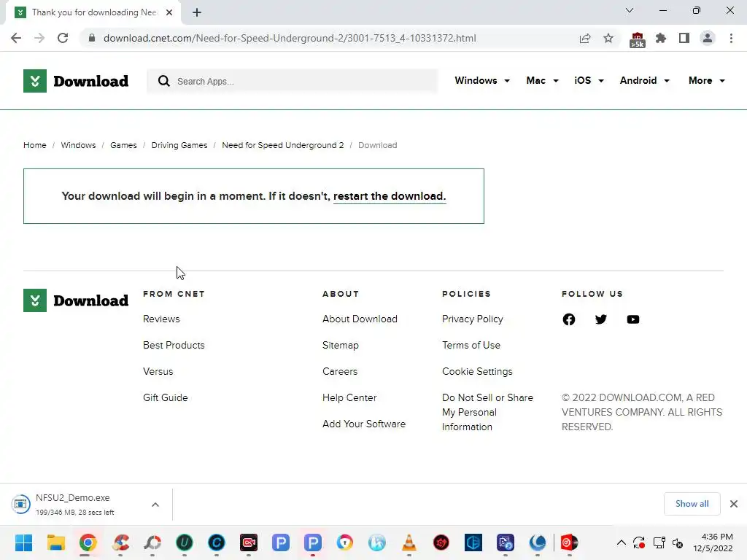Open the Twitter follow icon
747x560 pixels.
tap(601, 319)
